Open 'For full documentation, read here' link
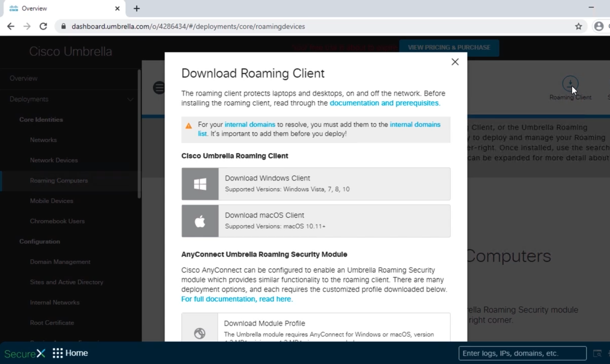610x364 pixels. click(237, 299)
